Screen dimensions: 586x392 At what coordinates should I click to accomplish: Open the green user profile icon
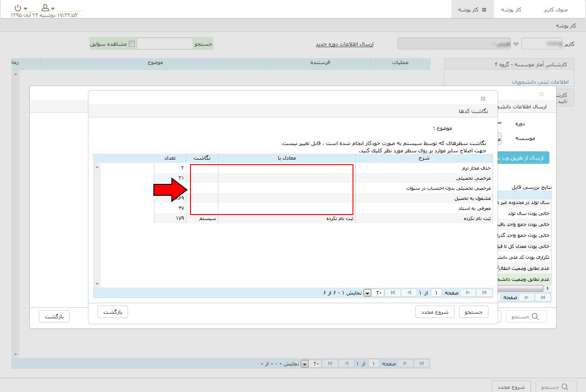(45, 8)
